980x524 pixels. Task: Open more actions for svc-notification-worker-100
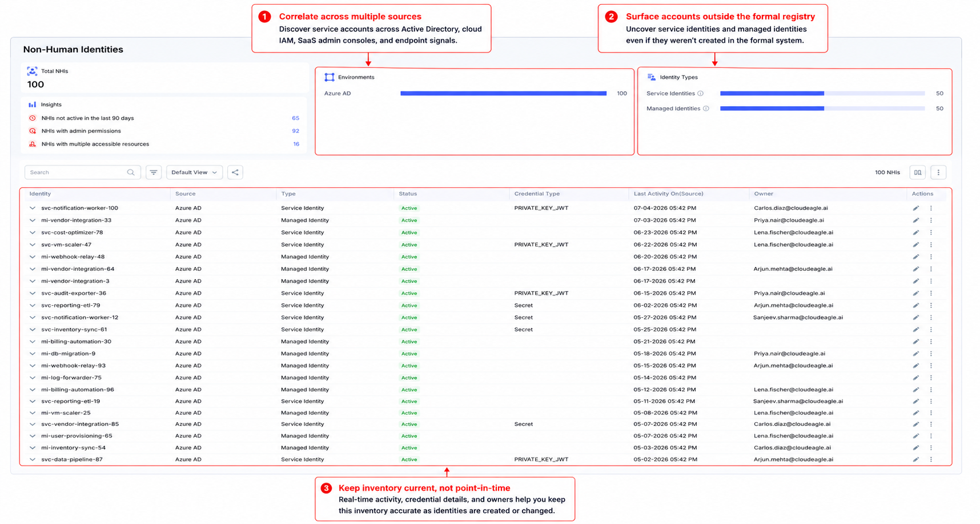(931, 209)
